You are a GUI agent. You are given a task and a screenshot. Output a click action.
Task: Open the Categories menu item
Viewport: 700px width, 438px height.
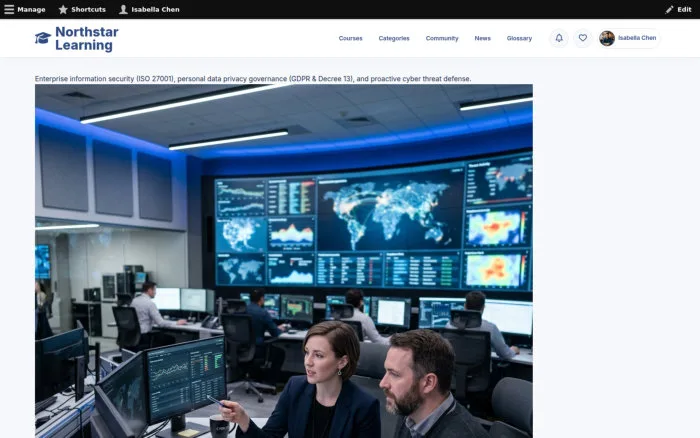(x=394, y=38)
